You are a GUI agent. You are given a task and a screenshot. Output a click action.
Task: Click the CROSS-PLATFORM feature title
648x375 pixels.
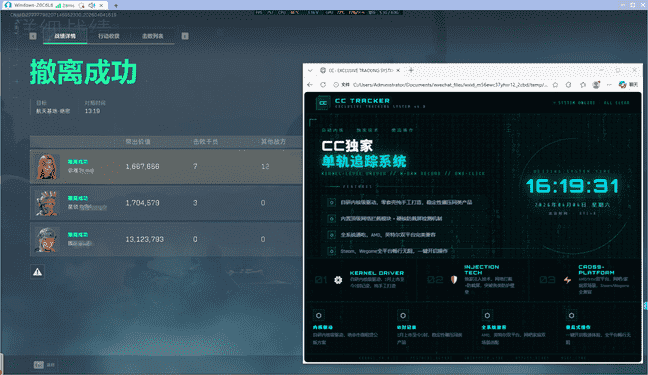pyautogui.click(x=596, y=270)
